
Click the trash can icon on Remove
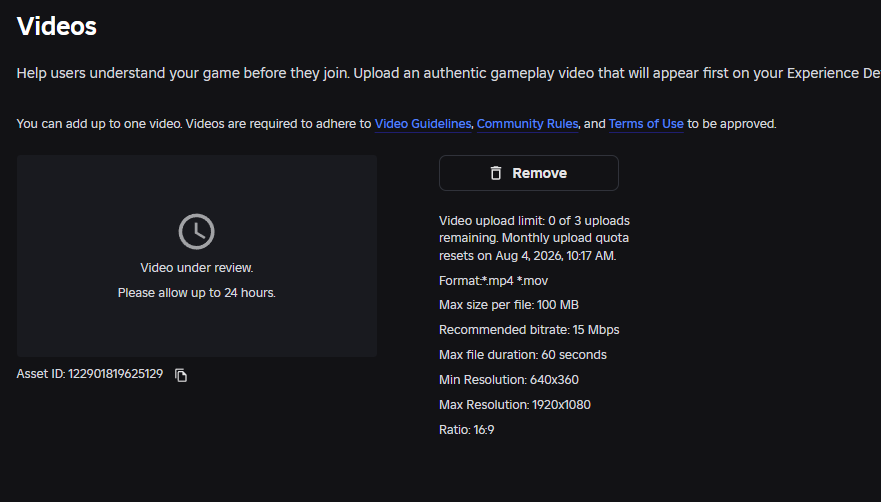[x=496, y=173]
